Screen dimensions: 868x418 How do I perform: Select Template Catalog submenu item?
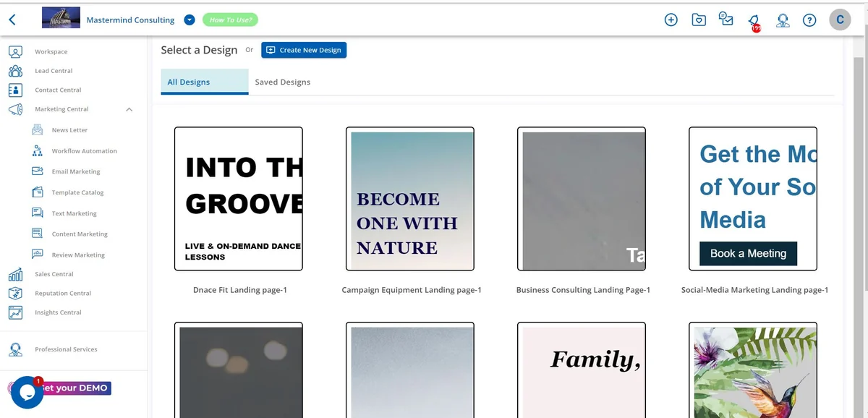[x=77, y=193]
